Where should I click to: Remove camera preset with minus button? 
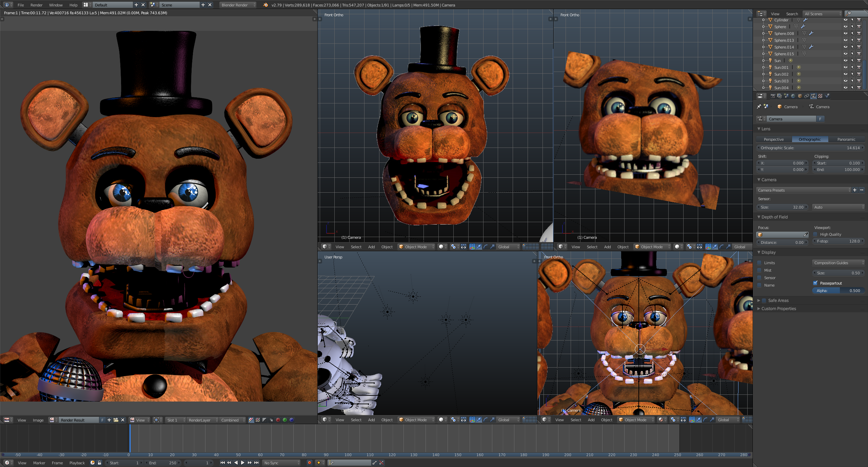[862, 190]
